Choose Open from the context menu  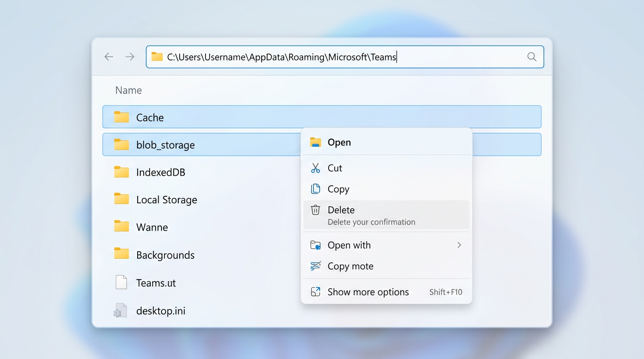pos(387,142)
